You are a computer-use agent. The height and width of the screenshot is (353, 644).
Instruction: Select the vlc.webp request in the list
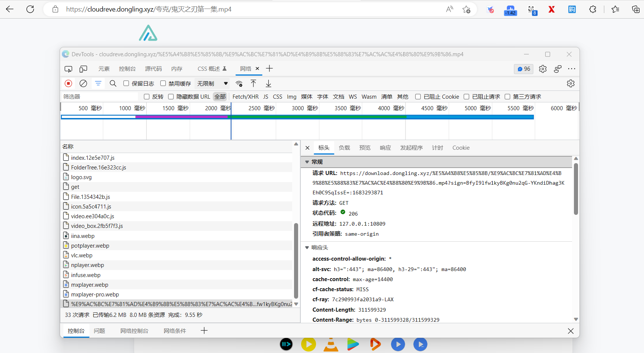pyautogui.click(x=82, y=255)
